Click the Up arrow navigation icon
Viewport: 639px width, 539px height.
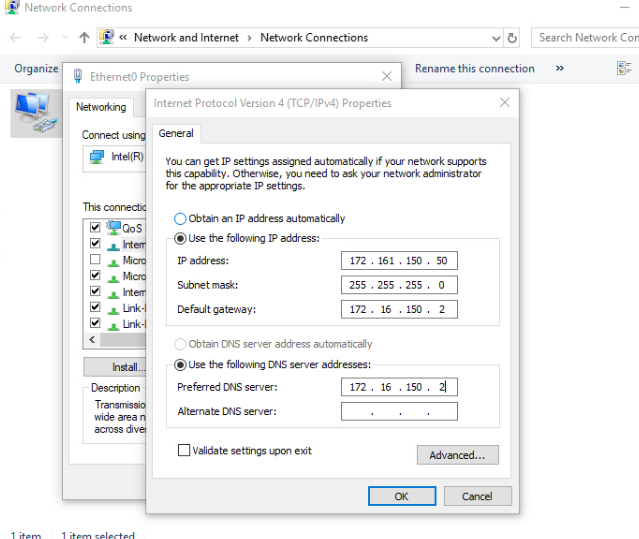tap(84, 38)
